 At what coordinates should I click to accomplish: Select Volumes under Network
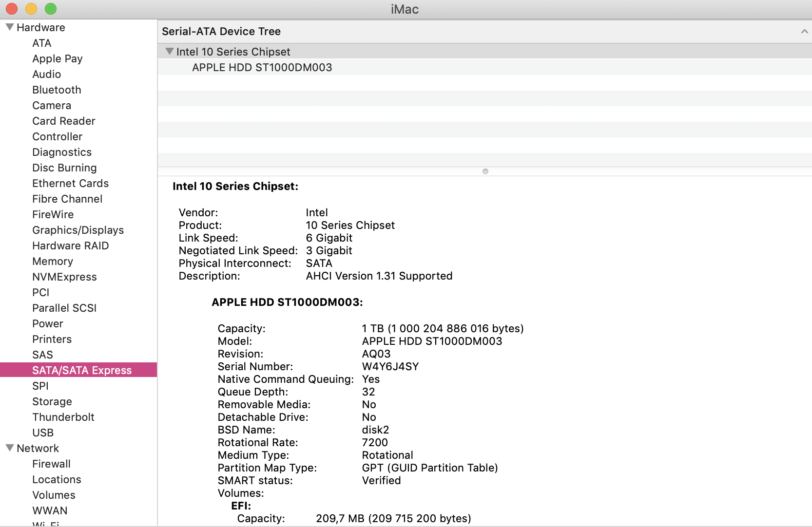point(54,495)
